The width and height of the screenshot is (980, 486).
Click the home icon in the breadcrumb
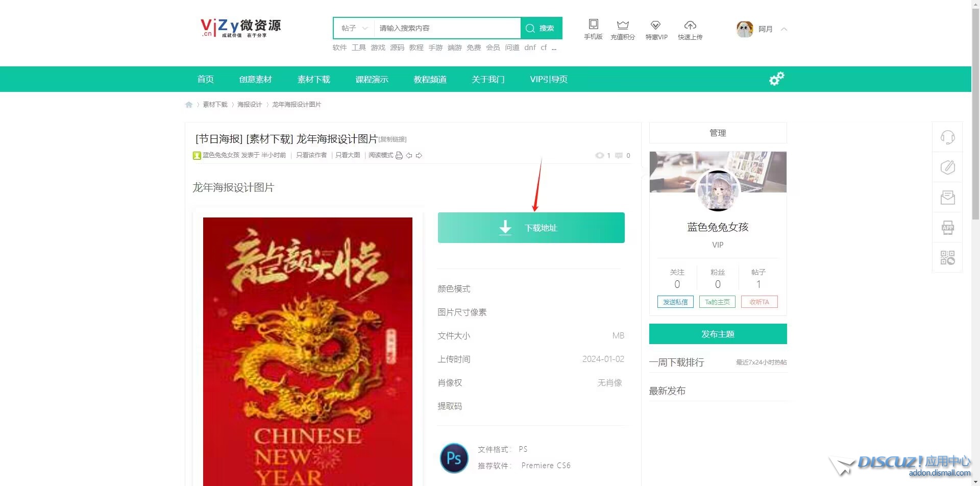click(x=189, y=105)
